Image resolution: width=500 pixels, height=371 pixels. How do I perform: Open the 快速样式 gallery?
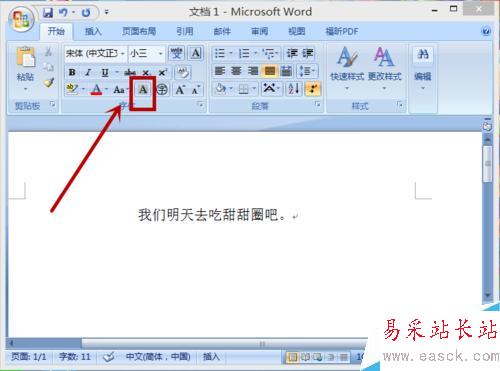[347, 69]
